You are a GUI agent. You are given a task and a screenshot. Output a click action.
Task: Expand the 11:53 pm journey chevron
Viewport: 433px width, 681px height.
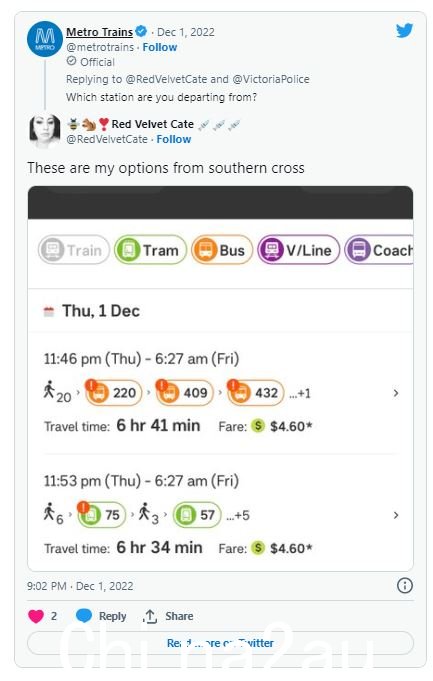point(396,515)
